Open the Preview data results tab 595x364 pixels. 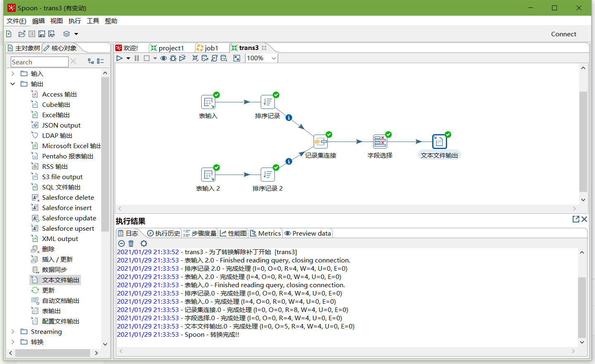pyautogui.click(x=308, y=234)
